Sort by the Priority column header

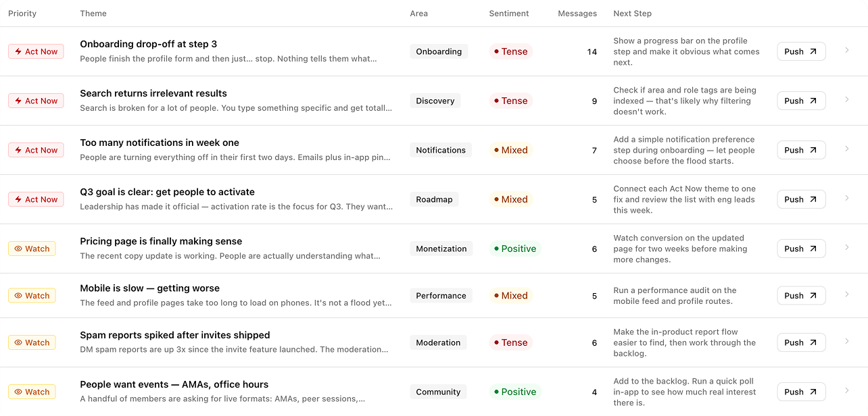click(22, 14)
